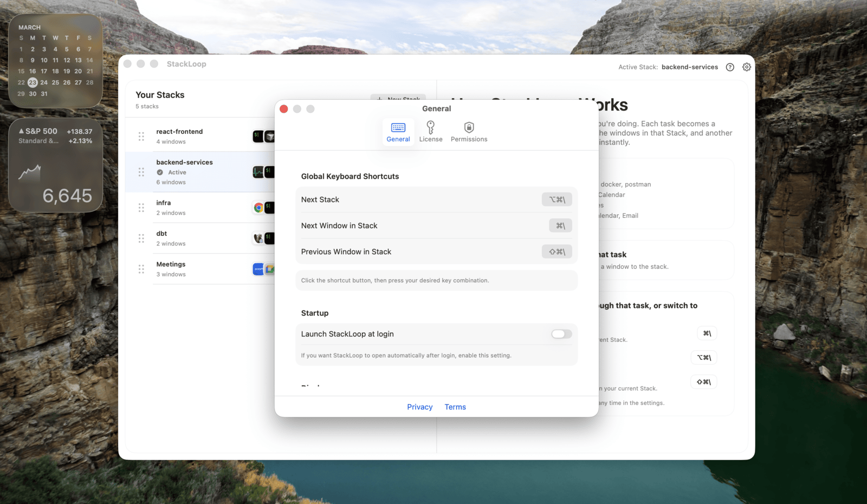Image resolution: width=867 pixels, height=504 pixels.
Task: Click the Next Stack shortcut button
Action: [557, 199]
